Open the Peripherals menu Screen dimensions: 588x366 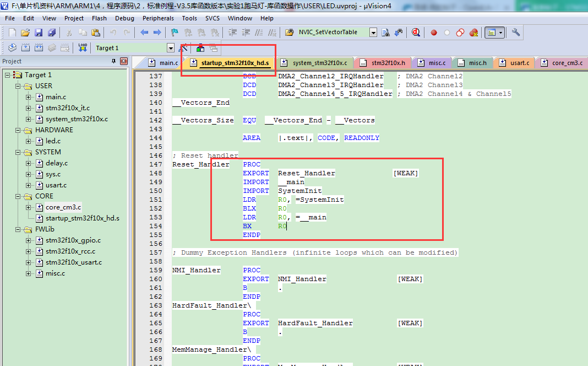coord(158,18)
